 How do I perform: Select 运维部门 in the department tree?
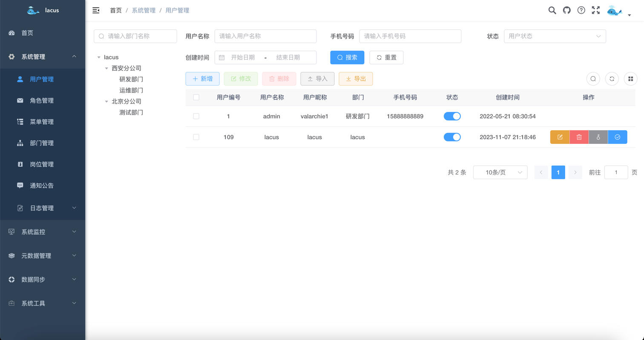click(131, 90)
